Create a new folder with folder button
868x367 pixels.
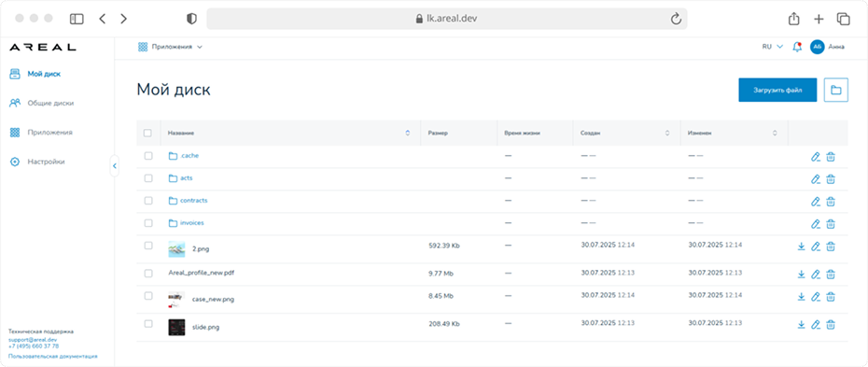pyautogui.click(x=836, y=90)
